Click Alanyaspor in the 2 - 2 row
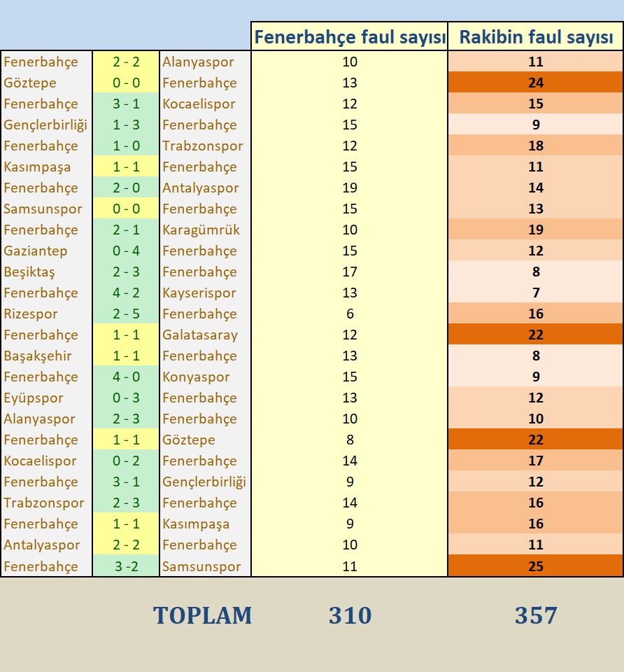 click(205, 62)
